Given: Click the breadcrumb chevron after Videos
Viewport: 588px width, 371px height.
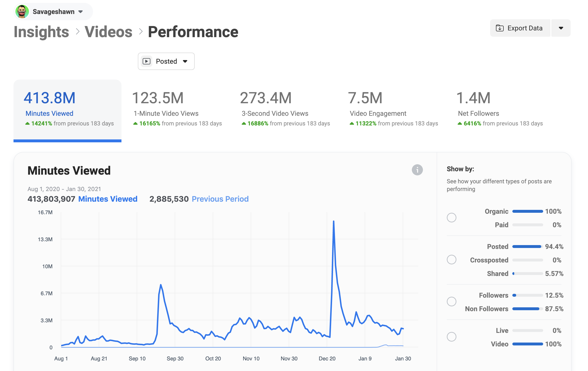Looking at the screenshot, I should (141, 32).
